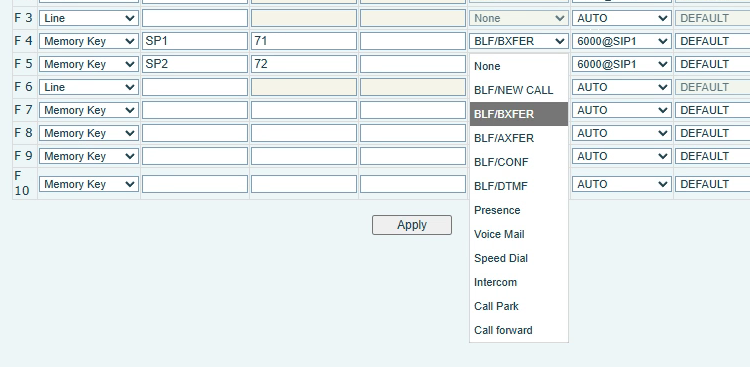Open the F 4 Memory Key type dropdown

pyautogui.click(x=89, y=41)
